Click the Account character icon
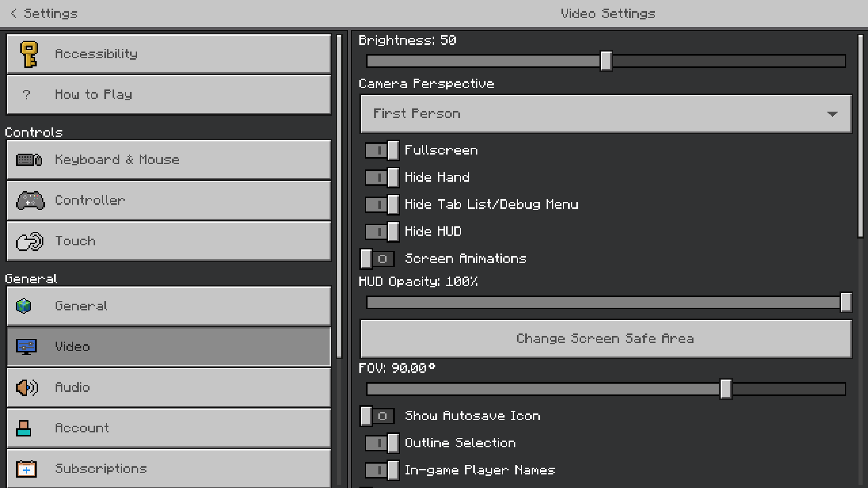Screen dimensions: 868x488 (24, 428)
